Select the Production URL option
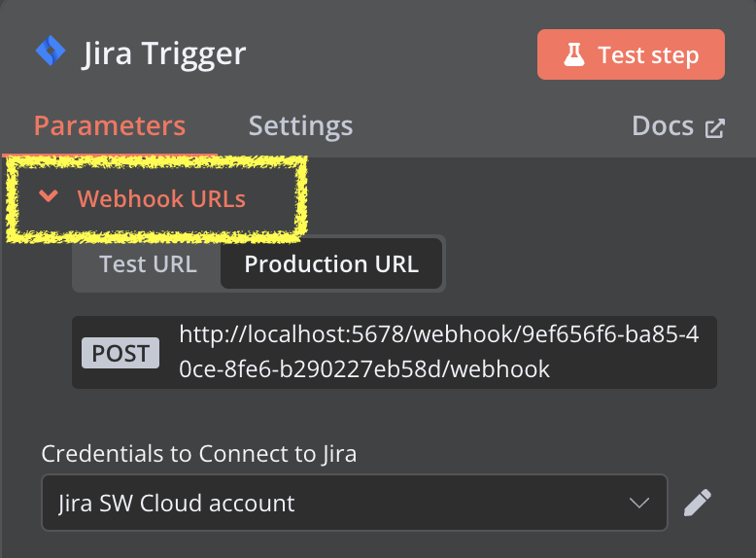Screen dimensions: 756x558 pyautogui.click(x=331, y=263)
